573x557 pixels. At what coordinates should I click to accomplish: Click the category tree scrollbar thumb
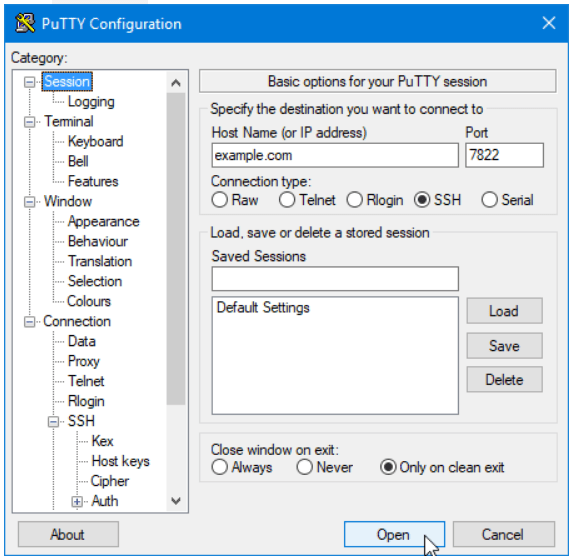point(176,249)
